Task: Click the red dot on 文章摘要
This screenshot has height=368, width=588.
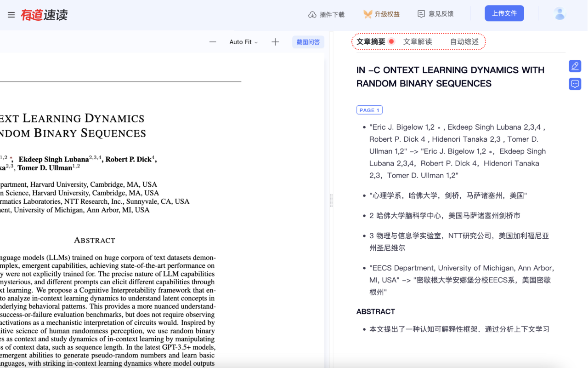Action: click(x=391, y=41)
